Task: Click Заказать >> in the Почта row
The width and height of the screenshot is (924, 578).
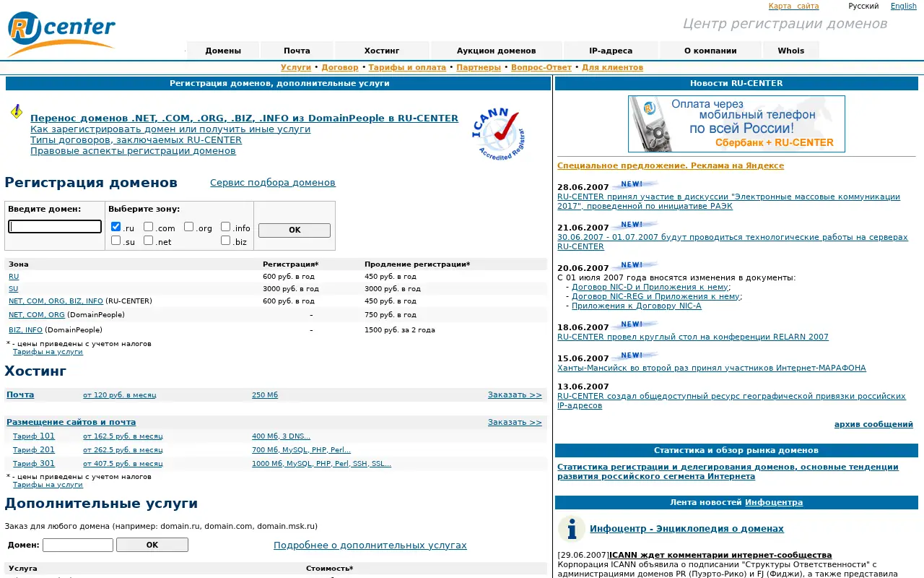Action: [x=515, y=395]
